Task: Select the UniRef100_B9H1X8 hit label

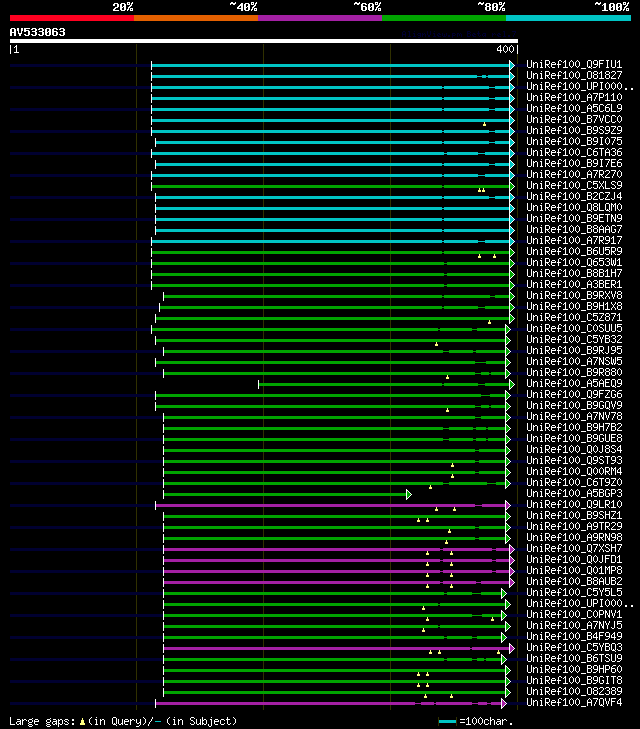Action: click(574, 306)
